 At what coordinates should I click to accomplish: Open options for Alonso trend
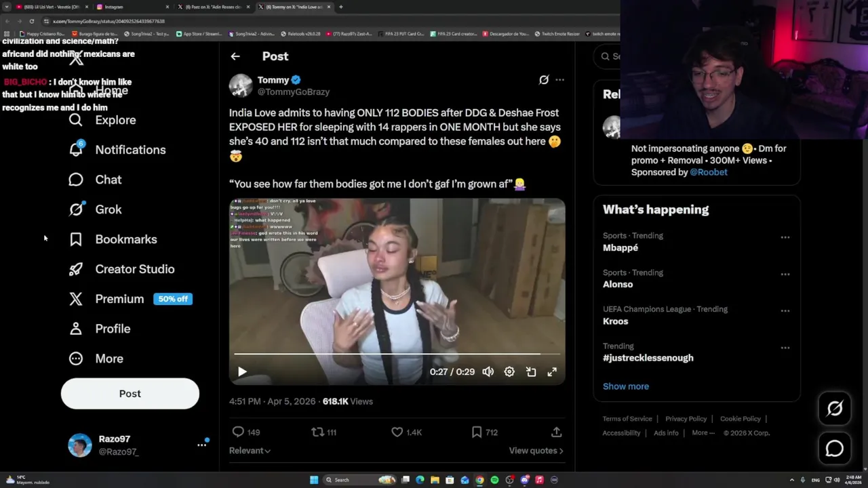coord(785,274)
